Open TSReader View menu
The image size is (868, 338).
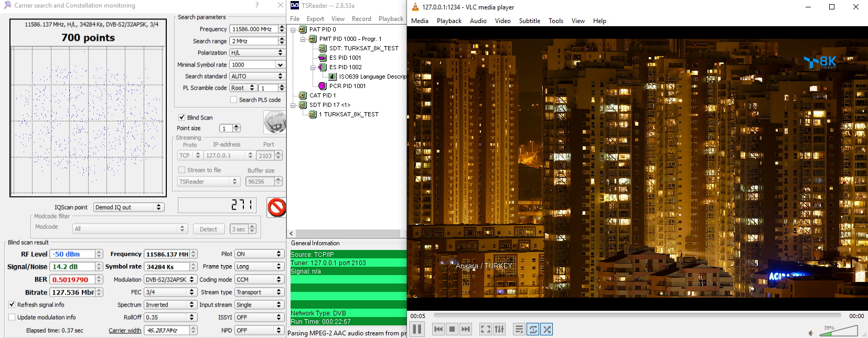pyautogui.click(x=338, y=18)
